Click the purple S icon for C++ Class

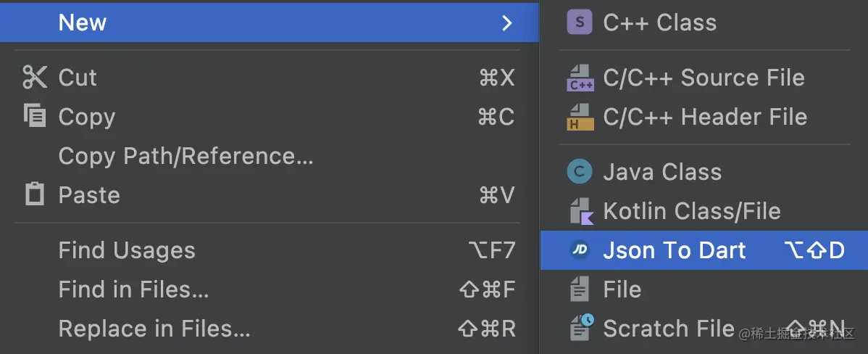(x=580, y=22)
